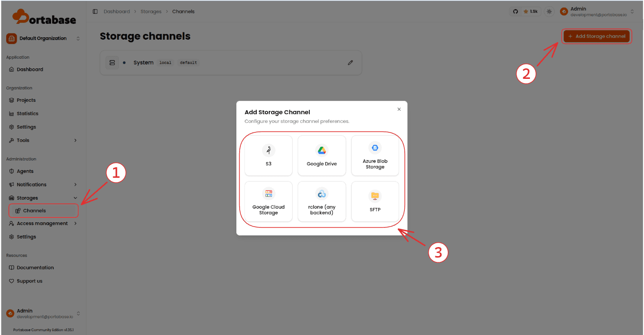Image resolution: width=644 pixels, height=335 pixels.
Task: Click the Portabase Community Edition version text
Action: [43, 330]
